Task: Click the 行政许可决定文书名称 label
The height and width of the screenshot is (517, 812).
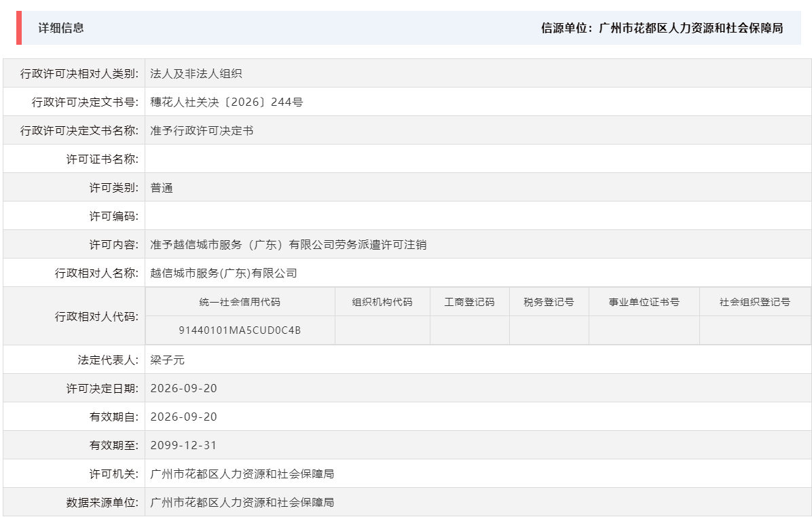Action: [79, 130]
